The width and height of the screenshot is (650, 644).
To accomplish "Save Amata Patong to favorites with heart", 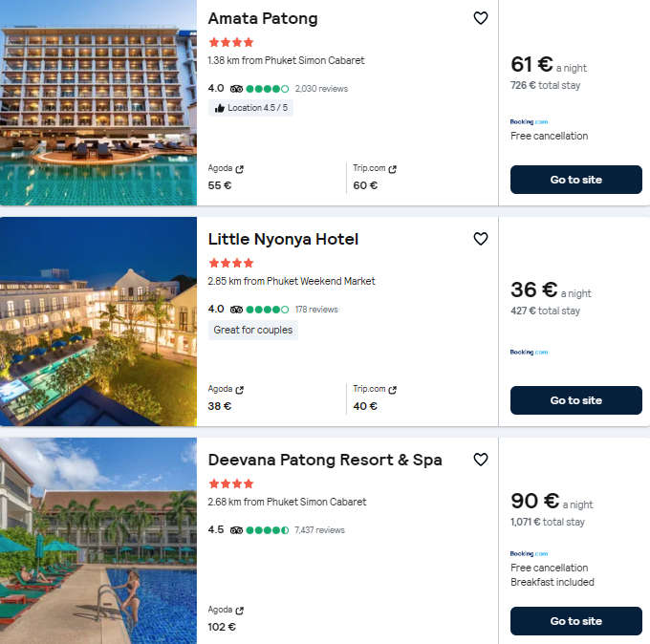I will click(481, 18).
